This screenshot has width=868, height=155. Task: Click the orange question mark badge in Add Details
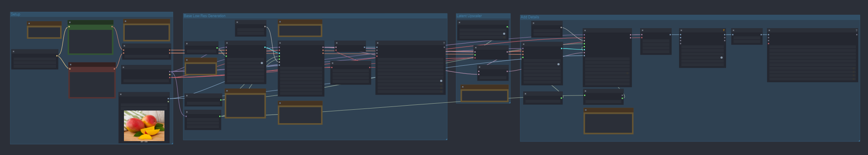click(x=723, y=30)
